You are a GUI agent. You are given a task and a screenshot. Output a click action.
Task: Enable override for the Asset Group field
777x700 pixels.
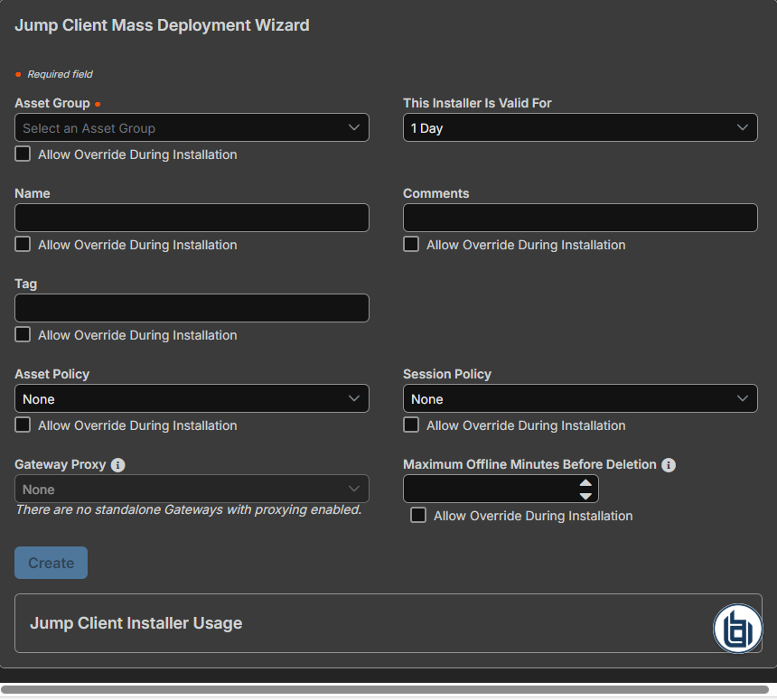point(22,154)
